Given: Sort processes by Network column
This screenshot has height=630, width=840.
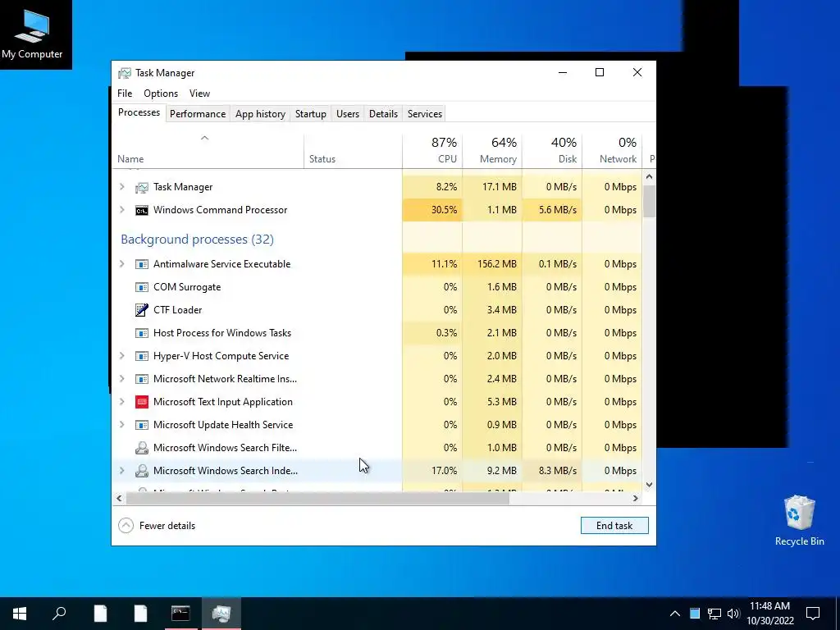Looking at the screenshot, I should point(612,151).
